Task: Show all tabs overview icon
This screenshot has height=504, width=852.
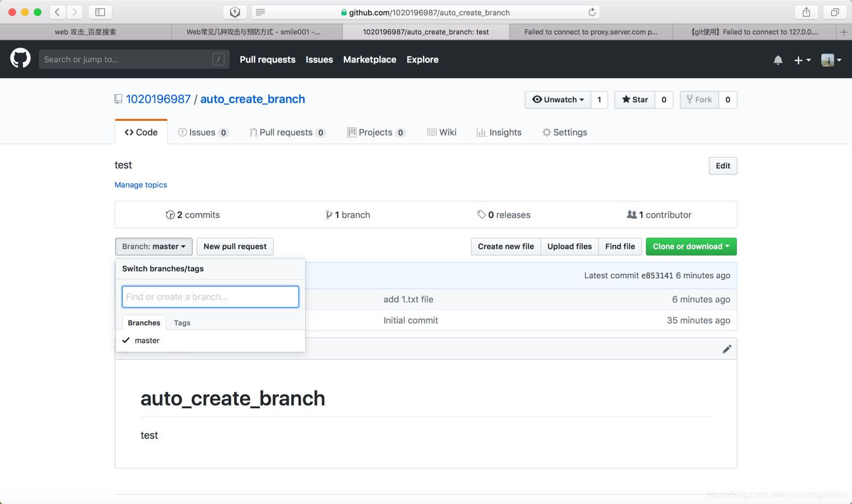Action: pyautogui.click(x=835, y=12)
